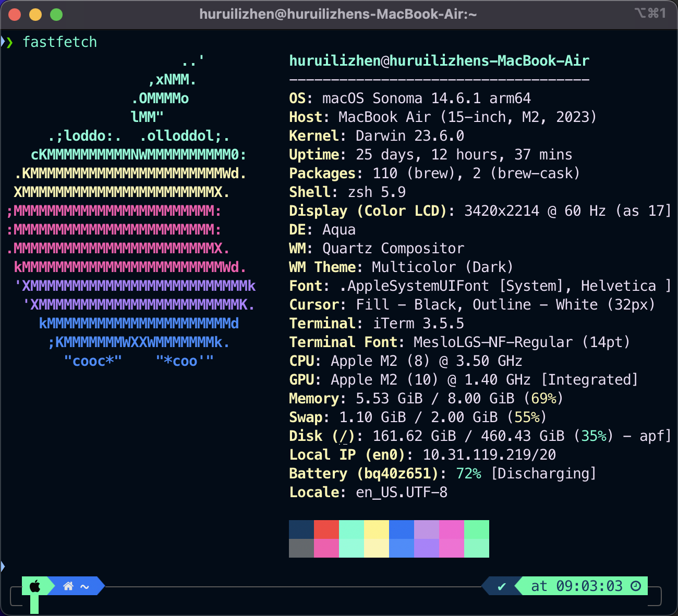The width and height of the screenshot is (678, 616).
Task: Click the Local IP address 10.31.119.219/20
Action: coord(489,455)
